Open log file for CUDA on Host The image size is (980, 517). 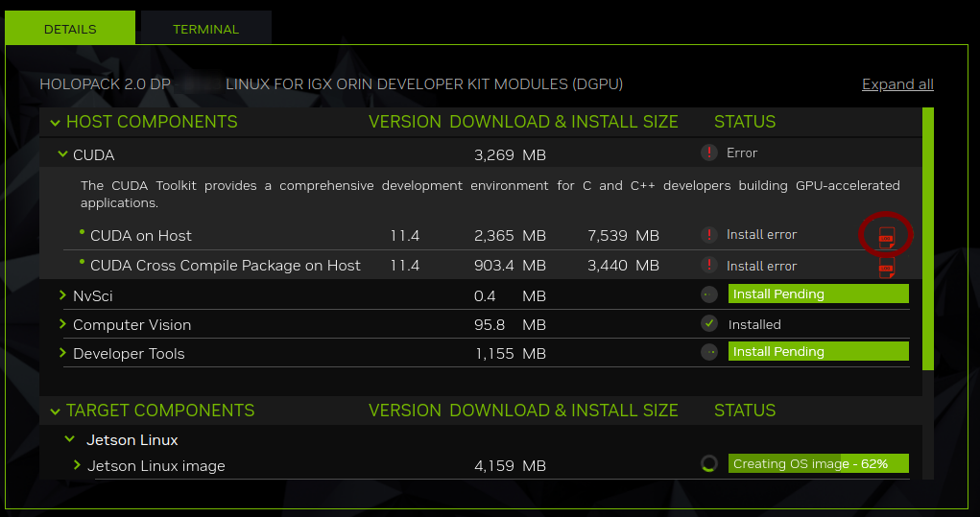tap(886, 237)
